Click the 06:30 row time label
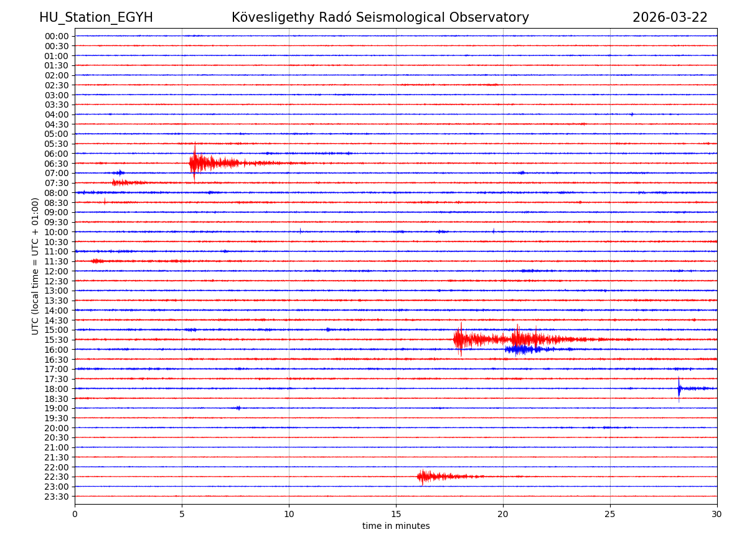Viewport: 747px width, 560px height. tap(57, 164)
